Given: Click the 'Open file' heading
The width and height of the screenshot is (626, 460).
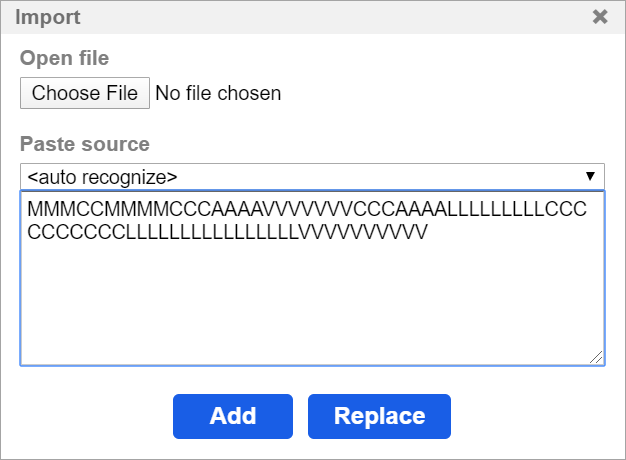Looking at the screenshot, I should click(65, 58).
